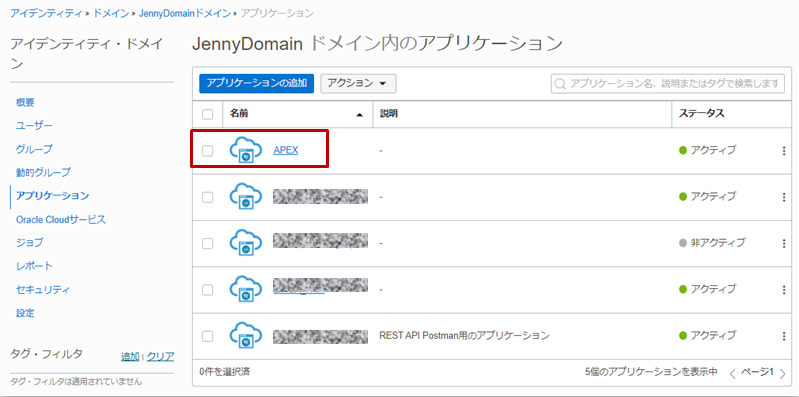The image size is (799, 397).
Task: Click the APEX application cloud icon
Action: [246, 150]
